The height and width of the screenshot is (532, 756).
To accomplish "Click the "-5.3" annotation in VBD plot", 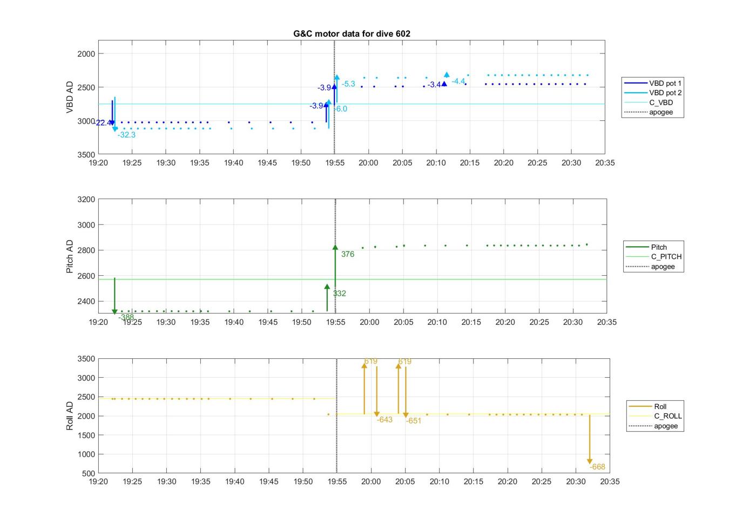I will pyautogui.click(x=348, y=84).
